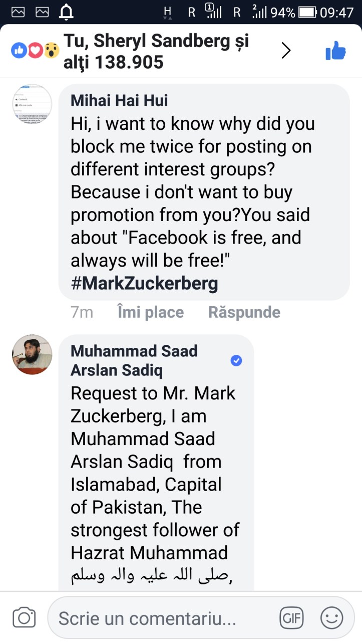Tap the Like thumb icon at top right
362x644 pixels.
click(x=334, y=50)
